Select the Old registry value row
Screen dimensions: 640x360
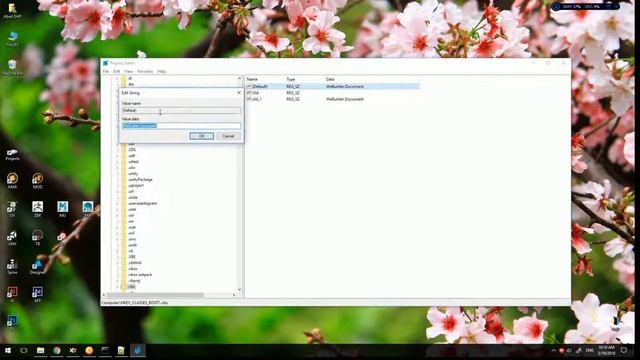[256, 93]
